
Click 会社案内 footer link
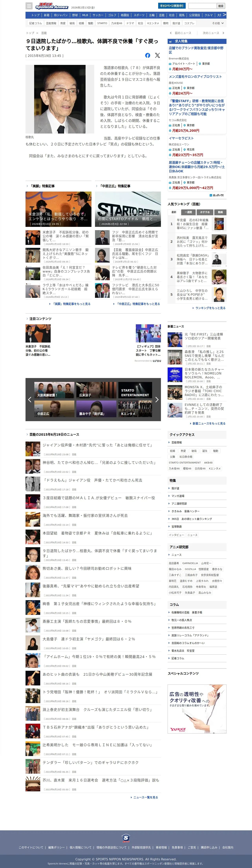pyautogui.click(x=228, y=847)
